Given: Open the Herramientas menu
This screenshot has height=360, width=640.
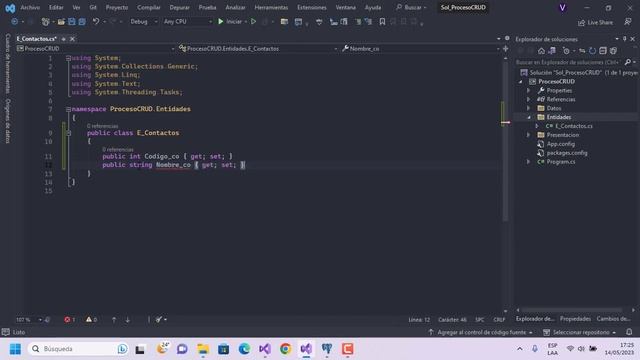Looking at the screenshot, I should click(271, 8).
